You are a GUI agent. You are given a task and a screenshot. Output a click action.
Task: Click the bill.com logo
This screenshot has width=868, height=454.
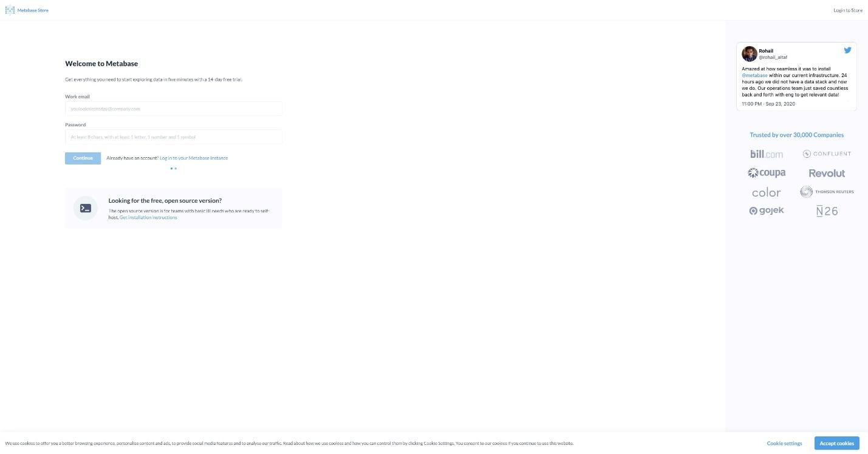coord(767,154)
